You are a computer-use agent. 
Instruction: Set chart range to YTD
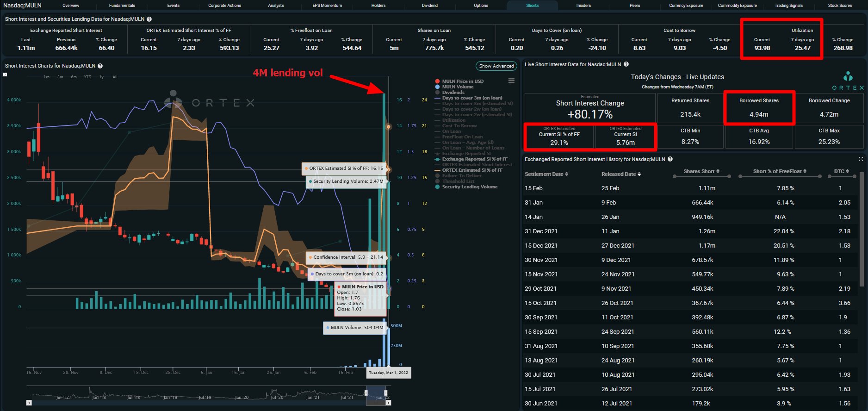(87, 77)
